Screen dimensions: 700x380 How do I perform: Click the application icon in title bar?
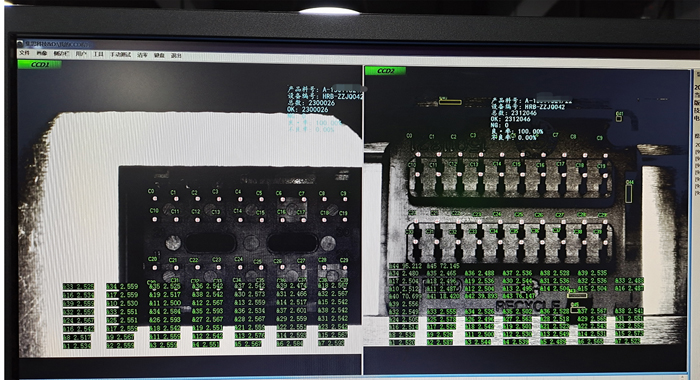pos(20,44)
